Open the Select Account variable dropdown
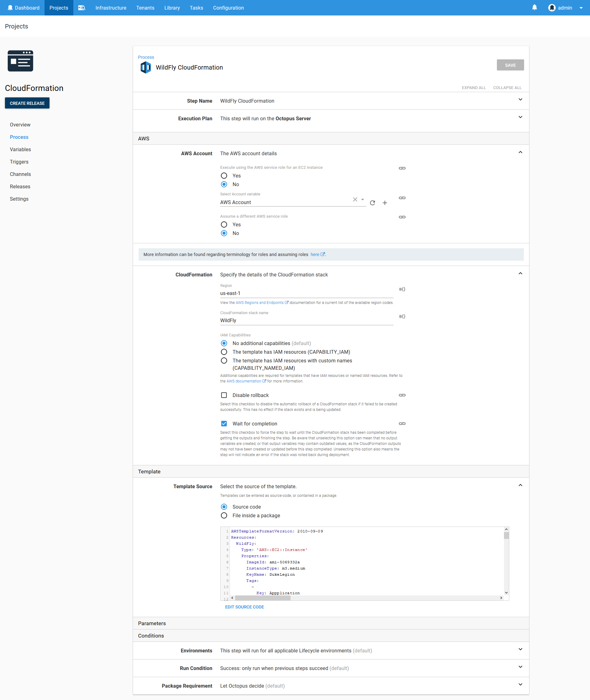590x700 pixels. (362, 199)
